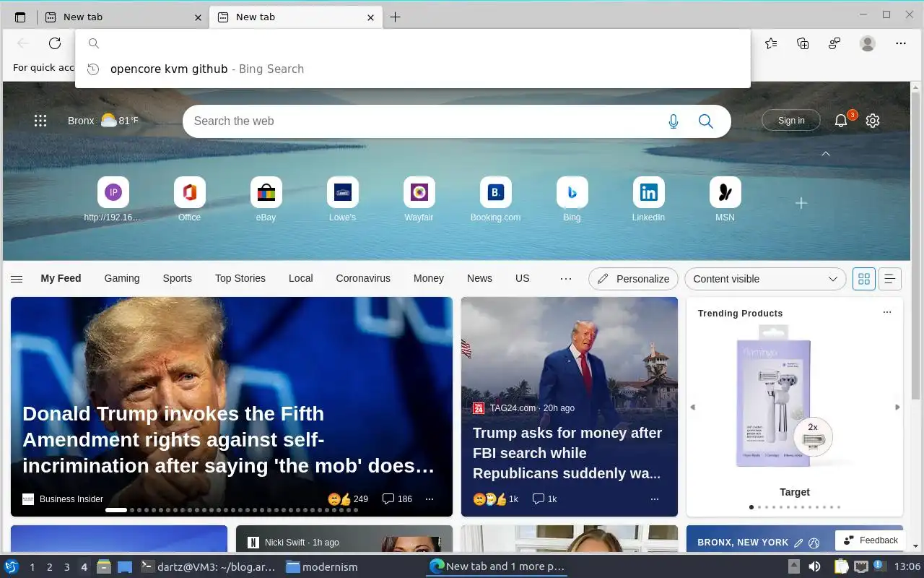The width and height of the screenshot is (924, 578).
Task: Open the TAG24.com Trump money story
Action: click(567, 453)
